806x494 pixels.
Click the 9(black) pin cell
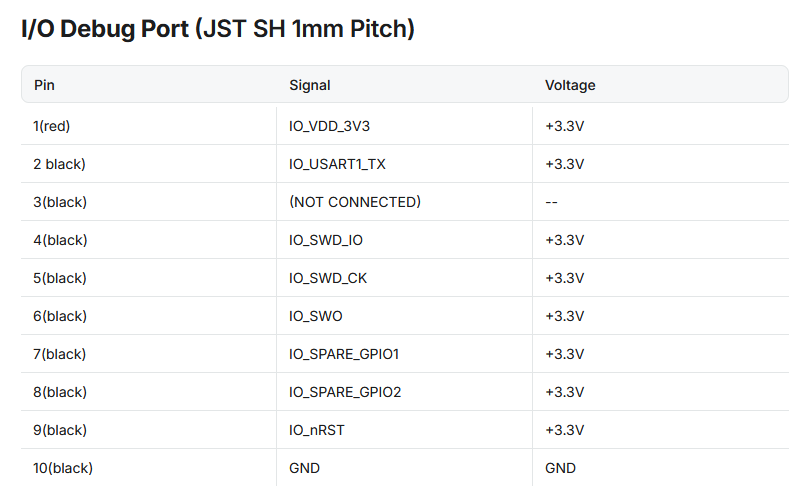pyautogui.click(x=60, y=430)
